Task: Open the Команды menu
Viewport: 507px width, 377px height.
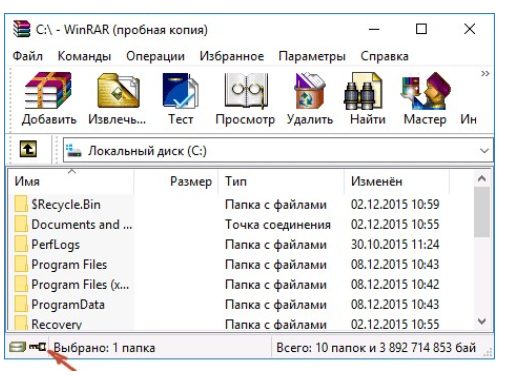Action: point(84,56)
